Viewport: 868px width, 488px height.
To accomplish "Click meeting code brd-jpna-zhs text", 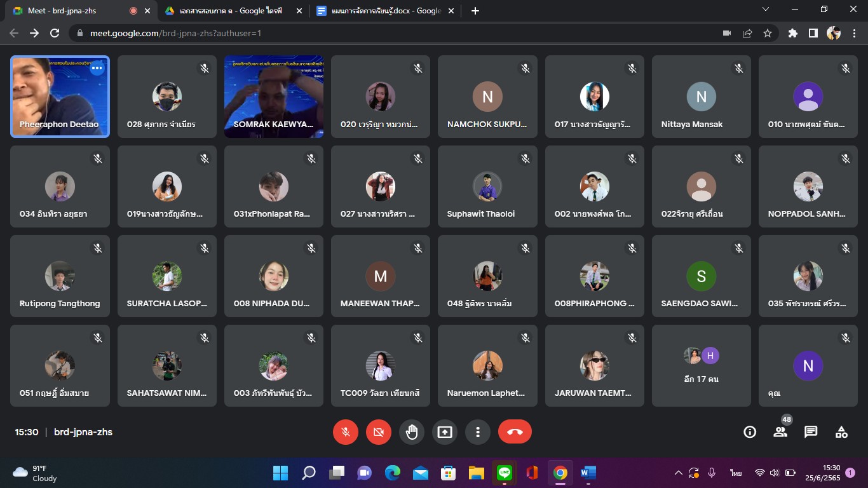I will pos(83,432).
